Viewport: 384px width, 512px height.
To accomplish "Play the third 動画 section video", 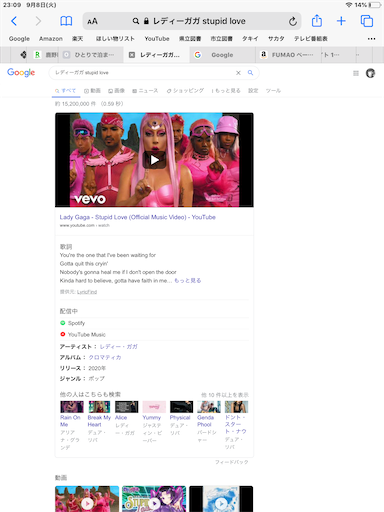I will (221, 499).
